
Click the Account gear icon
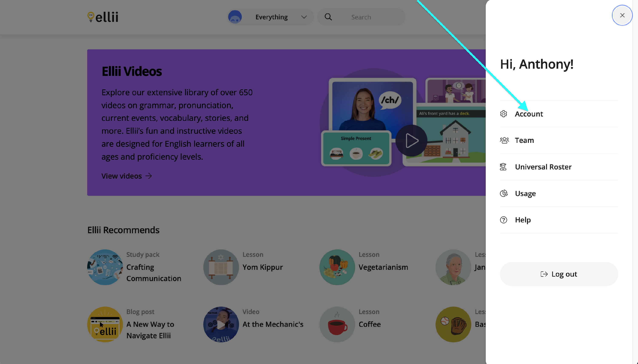click(503, 114)
